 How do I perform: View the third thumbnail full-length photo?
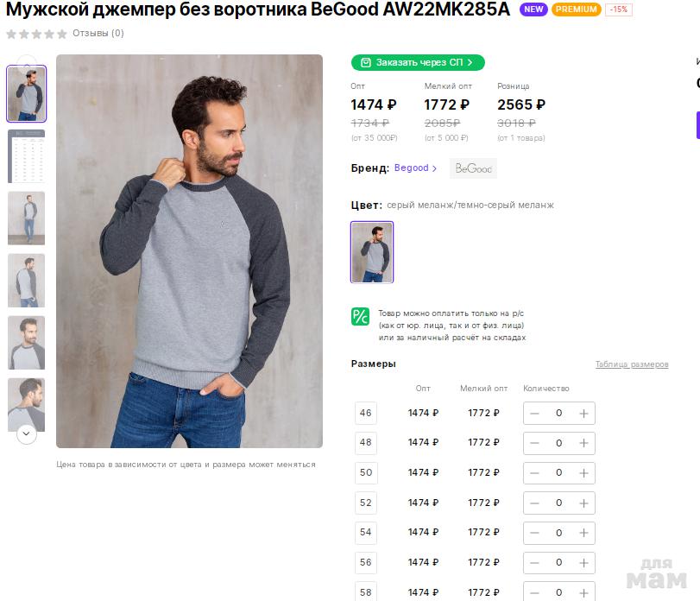(x=26, y=218)
